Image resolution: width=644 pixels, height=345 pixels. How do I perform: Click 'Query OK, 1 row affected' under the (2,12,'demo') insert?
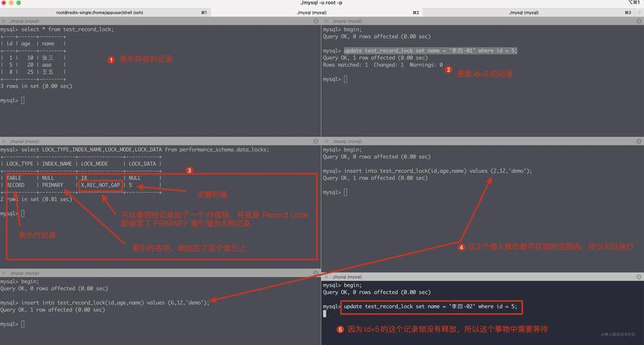[x=375, y=178]
